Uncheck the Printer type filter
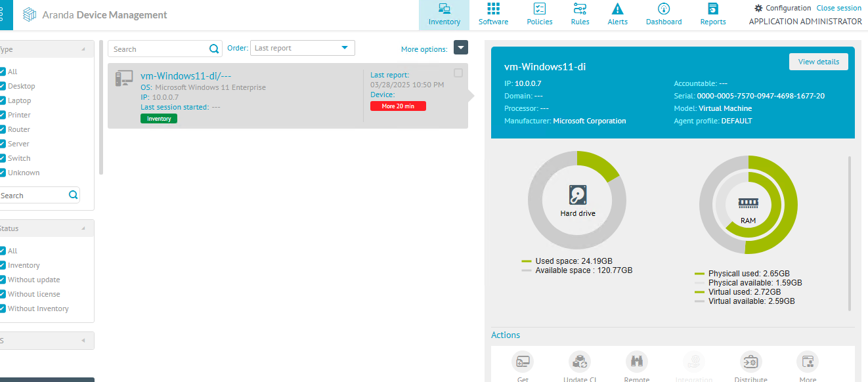Screen dimensions: 868x382 click(3, 115)
